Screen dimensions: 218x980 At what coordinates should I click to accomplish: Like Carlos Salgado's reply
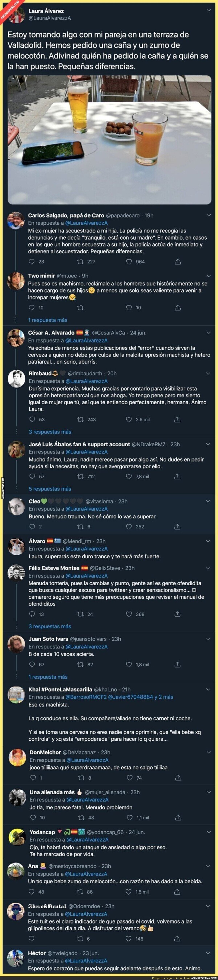tap(129, 262)
